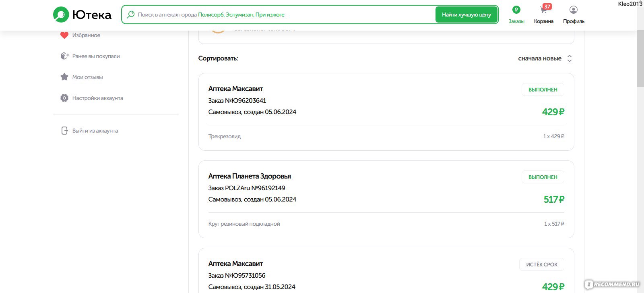The width and height of the screenshot is (644, 293).
Task: Click the 1 x 517 ₽ quantity text
Action: click(x=554, y=224)
